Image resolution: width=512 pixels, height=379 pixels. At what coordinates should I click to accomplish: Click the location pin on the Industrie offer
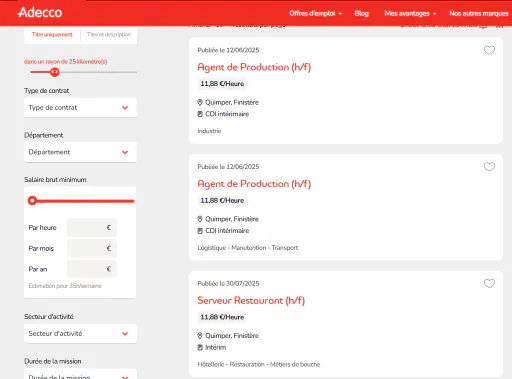(x=200, y=102)
